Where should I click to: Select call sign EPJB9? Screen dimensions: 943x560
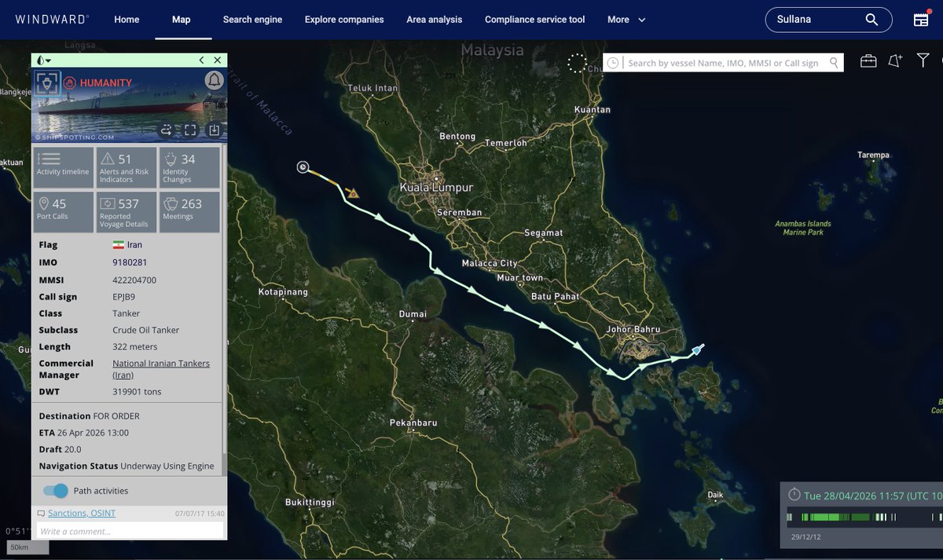pos(124,297)
